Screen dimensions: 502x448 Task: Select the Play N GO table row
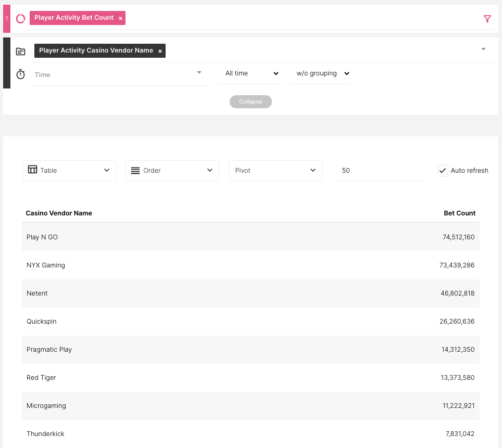pyautogui.click(x=250, y=237)
